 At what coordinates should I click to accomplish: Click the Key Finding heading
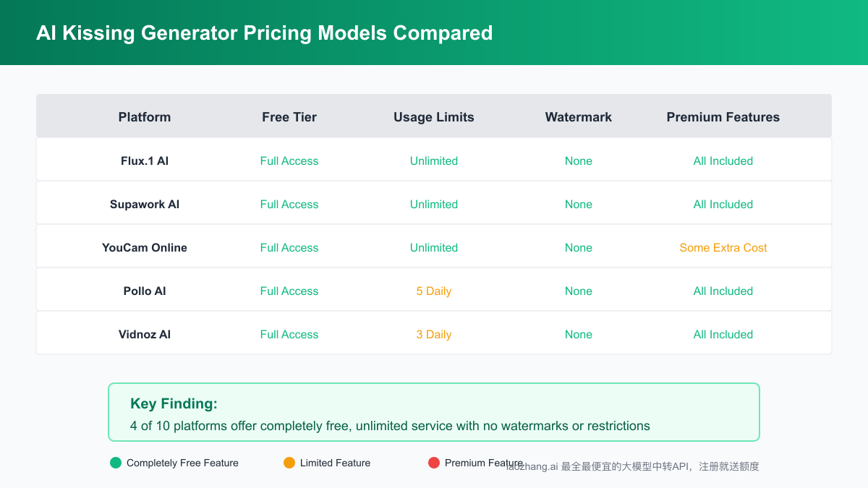pyautogui.click(x=174, y=404)
